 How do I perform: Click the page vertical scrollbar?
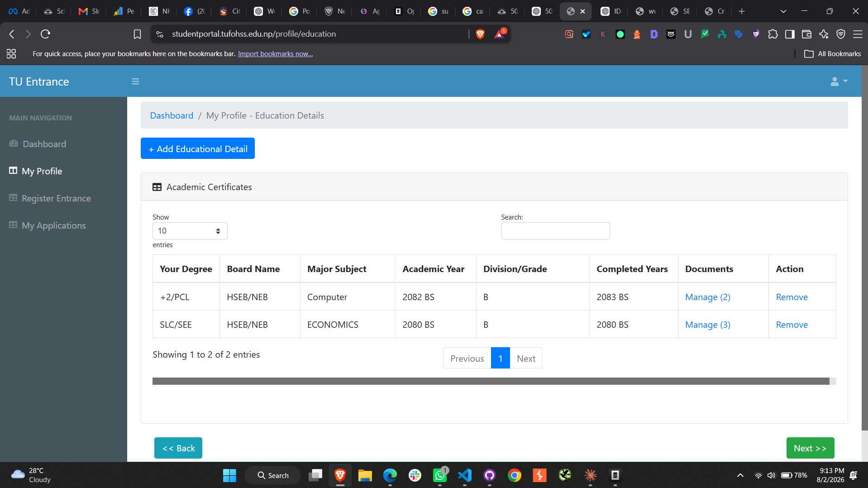tap(864, 248)
